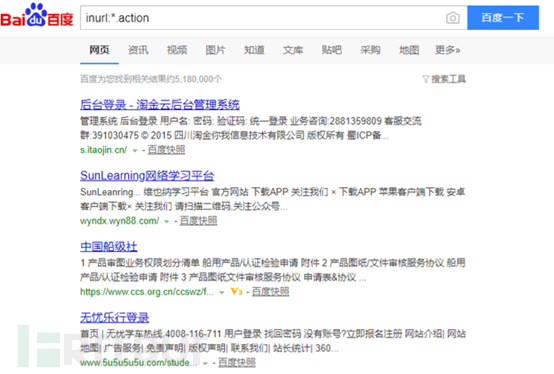Image resolution: width=554 pixels, height=374 pixels.
Task: Open 百度快照 for 5u5u5u5u.com result
Action: pyautogui.click(x=237, y=363)
